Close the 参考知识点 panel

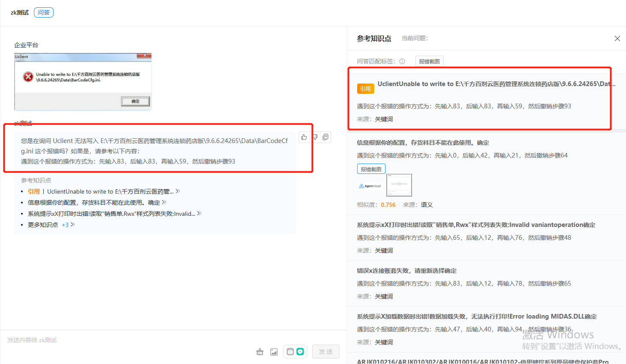coord(617,39)
